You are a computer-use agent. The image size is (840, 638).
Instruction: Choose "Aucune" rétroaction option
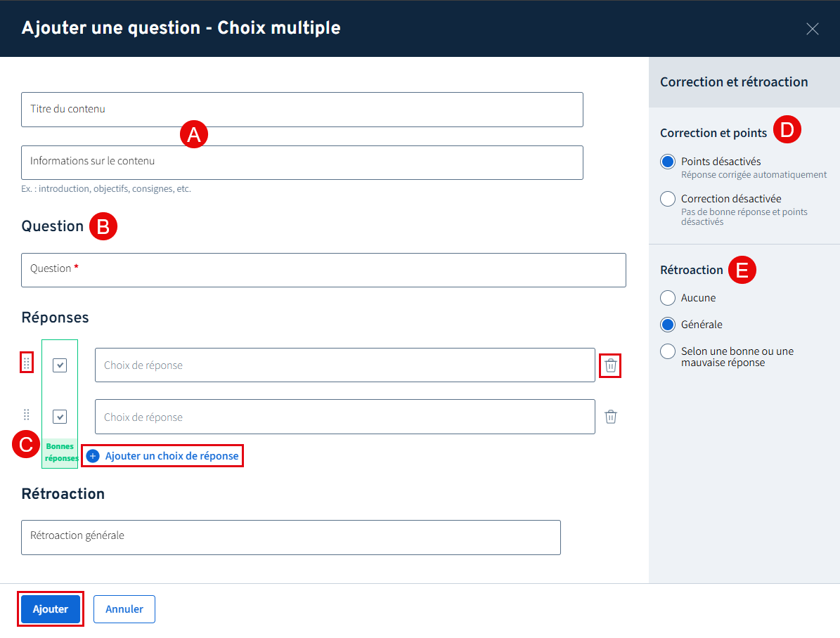(668, 298)
